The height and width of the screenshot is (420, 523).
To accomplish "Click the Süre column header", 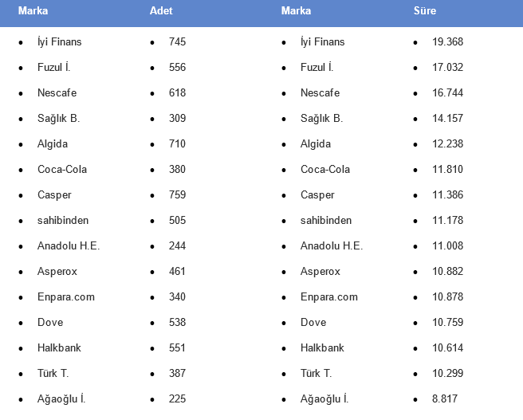I will 424,11.
